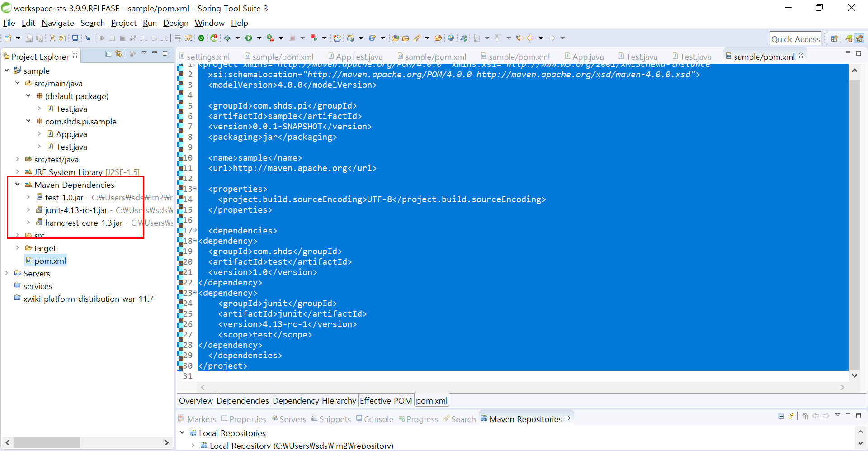Click the Search flashlight toolbar icon
The image size is (868, 451).
(x=417, y=38)
